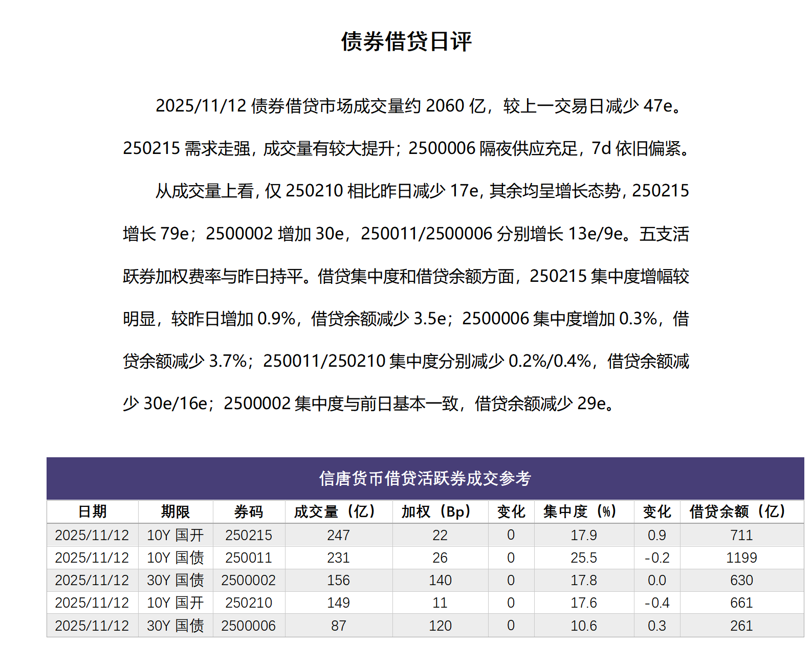
Task: Select bond code 2500002 in the table
Action: (248, 580)
